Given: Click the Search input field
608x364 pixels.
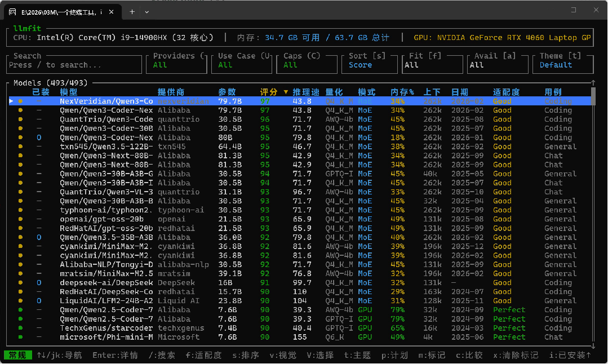Looking at the screenshot, I should [73, 65].
